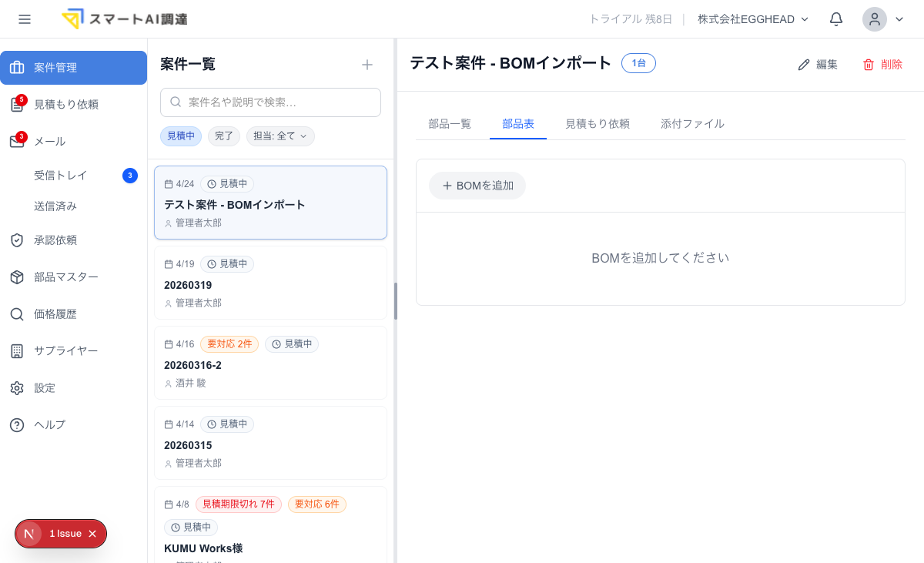The width and height of the screenshot is (924, 563).
Task: Select the 20260316-2 project card
Action: tap(270, 363)
